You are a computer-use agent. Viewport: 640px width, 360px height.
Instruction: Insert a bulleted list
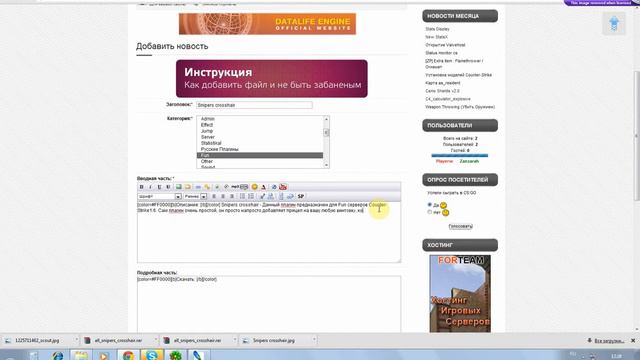(x=242, y=196)
